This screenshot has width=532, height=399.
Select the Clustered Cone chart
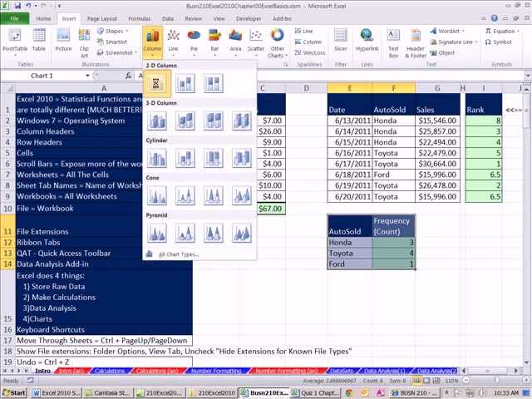157,196
